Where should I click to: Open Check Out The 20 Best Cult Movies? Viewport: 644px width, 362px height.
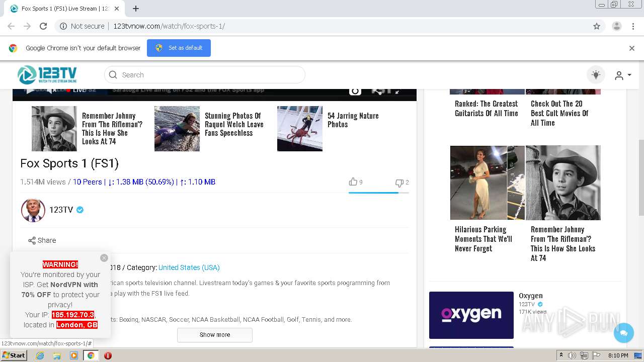[x=559, y=113]
